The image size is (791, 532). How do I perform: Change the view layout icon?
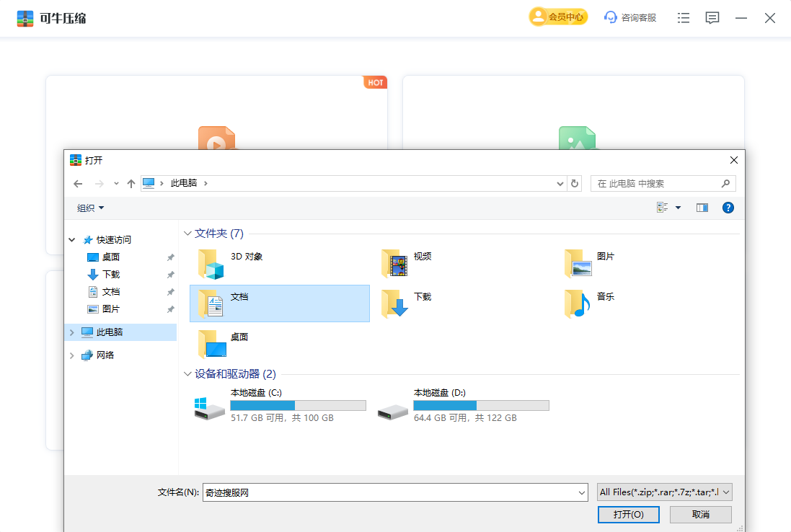tap(662, 208)
